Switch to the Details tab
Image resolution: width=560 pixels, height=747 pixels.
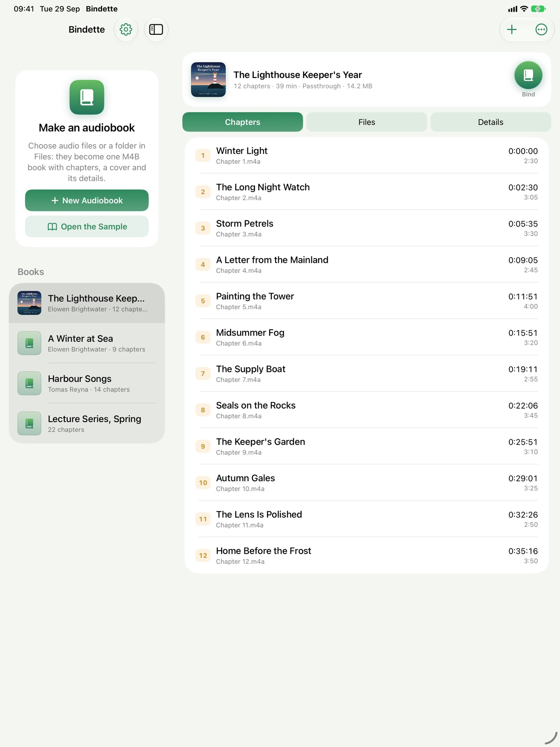[x=491, y=122]
